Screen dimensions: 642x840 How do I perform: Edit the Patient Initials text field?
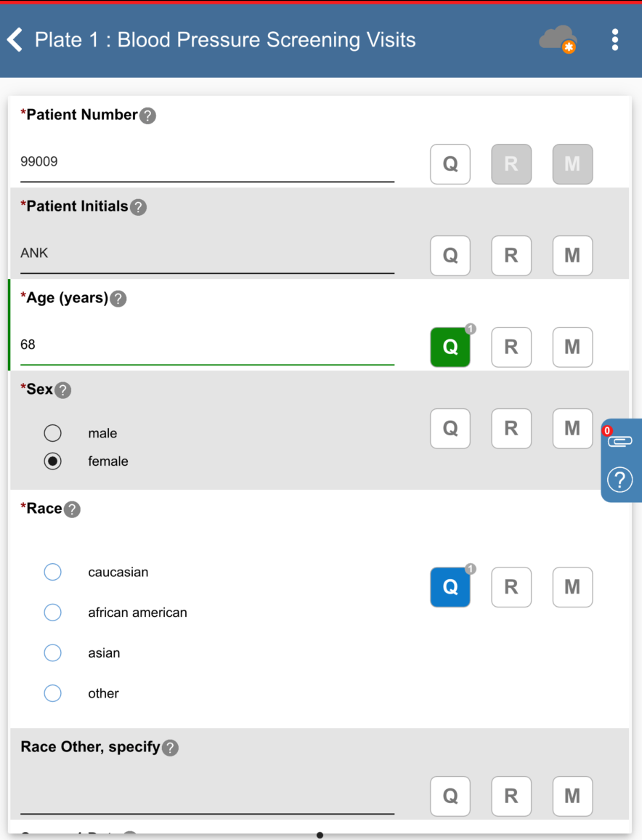(207, 254)
